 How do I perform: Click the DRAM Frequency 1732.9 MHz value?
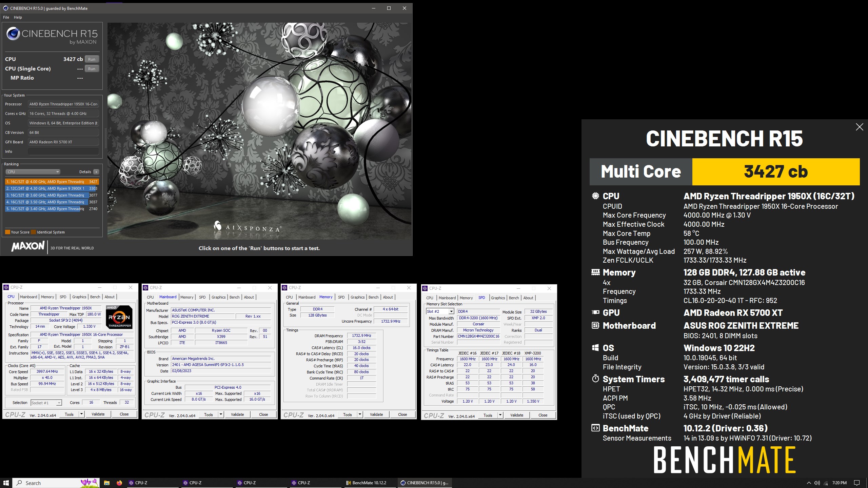click(x=361, y=336)
